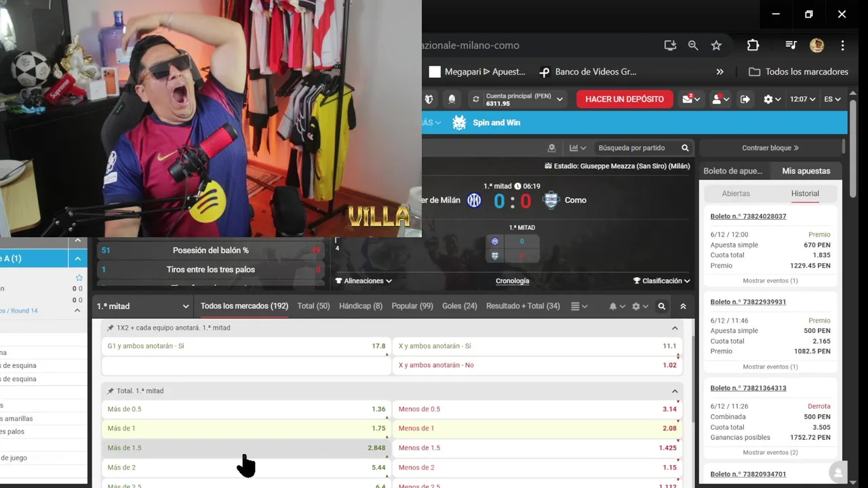The height and width of the screenshot is (488, 868).
Task: Collapse all markets with double chevron
Action: click(683, 306)
